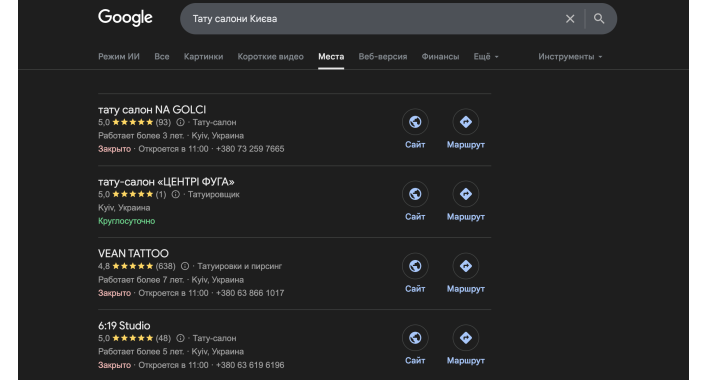Expand the Ещё dropdown menu
This screenshot has height=380, width=708.
486,56
